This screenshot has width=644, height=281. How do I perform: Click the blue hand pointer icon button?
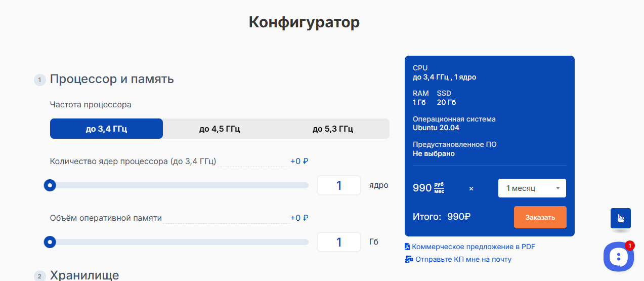620,218
